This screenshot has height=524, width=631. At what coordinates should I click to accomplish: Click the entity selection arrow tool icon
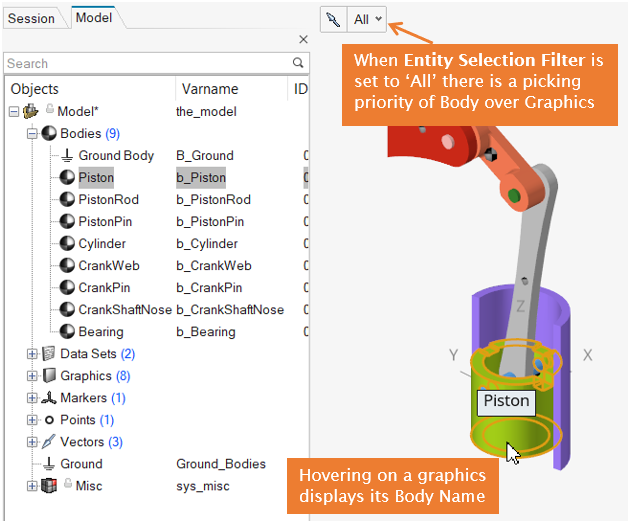333,19
